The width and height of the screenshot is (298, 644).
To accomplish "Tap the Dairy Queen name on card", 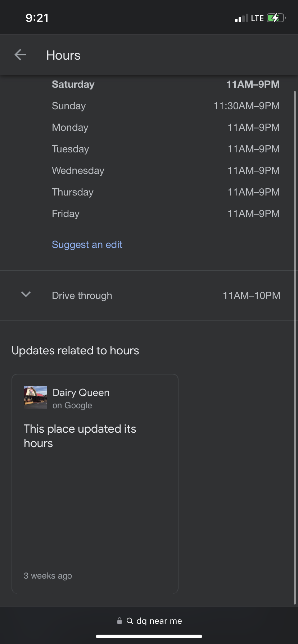I will [81, 393].
